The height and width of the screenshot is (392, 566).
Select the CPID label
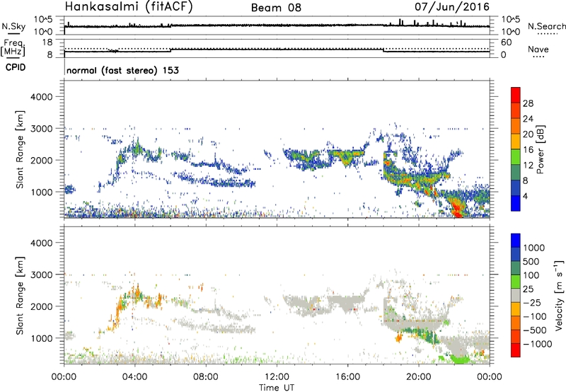point(16,67)
